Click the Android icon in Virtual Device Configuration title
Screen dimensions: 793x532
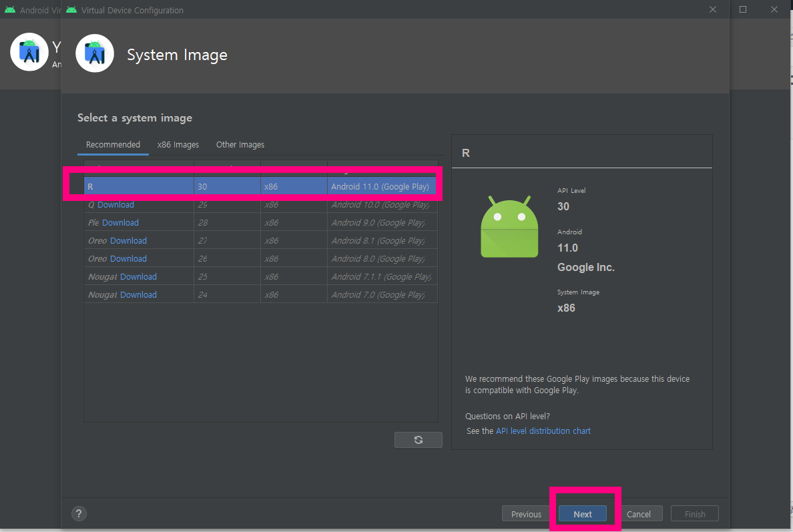[72, 10]
